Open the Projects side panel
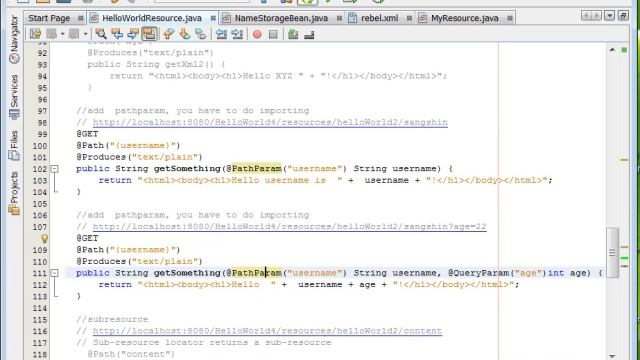The image size is (640, 360). pos(14,193)
